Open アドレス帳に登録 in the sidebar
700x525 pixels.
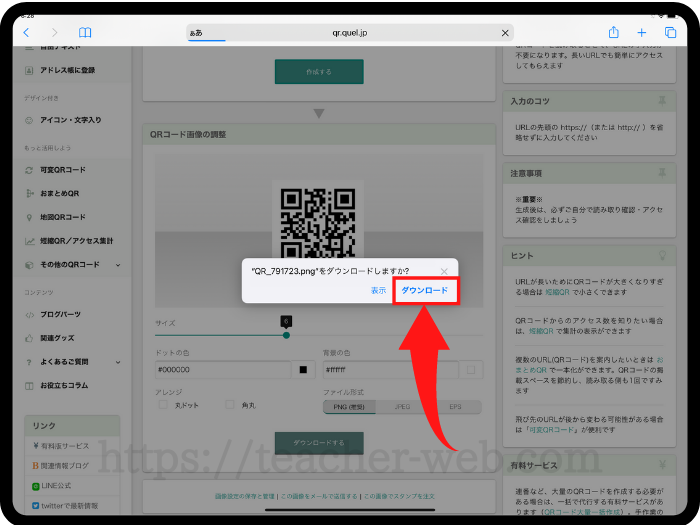[x=67, y=70]
